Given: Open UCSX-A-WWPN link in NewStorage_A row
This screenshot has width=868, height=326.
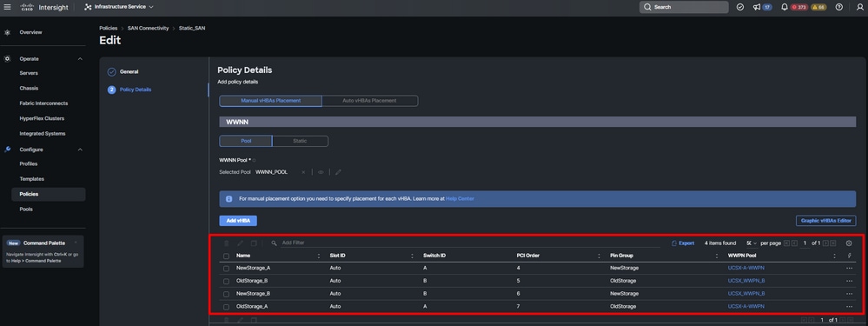Looking at the screenshot, I should (x=746, y=268).
